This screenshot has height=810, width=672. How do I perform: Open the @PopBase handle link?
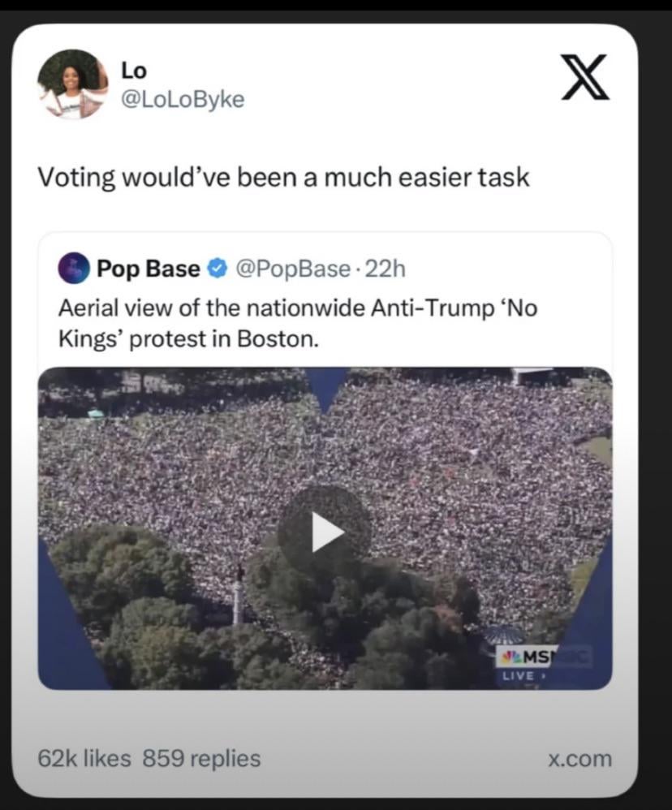click(293, 269)
